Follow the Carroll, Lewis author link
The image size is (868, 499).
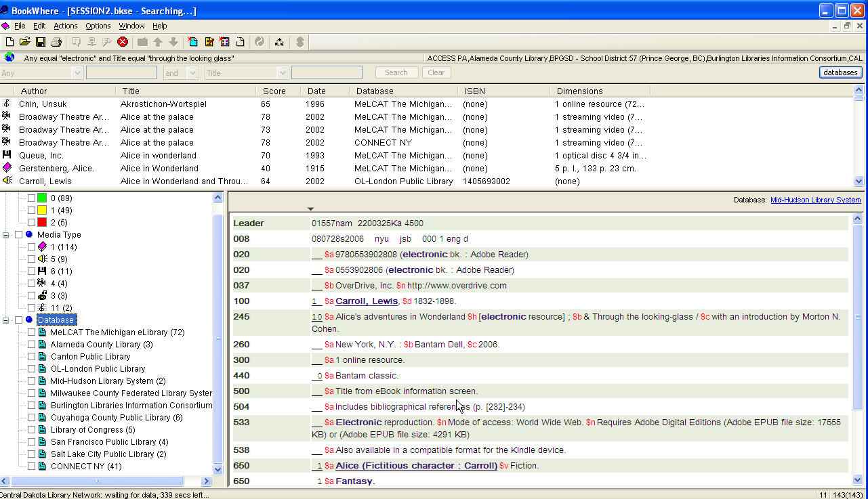(x=367, y=301)
